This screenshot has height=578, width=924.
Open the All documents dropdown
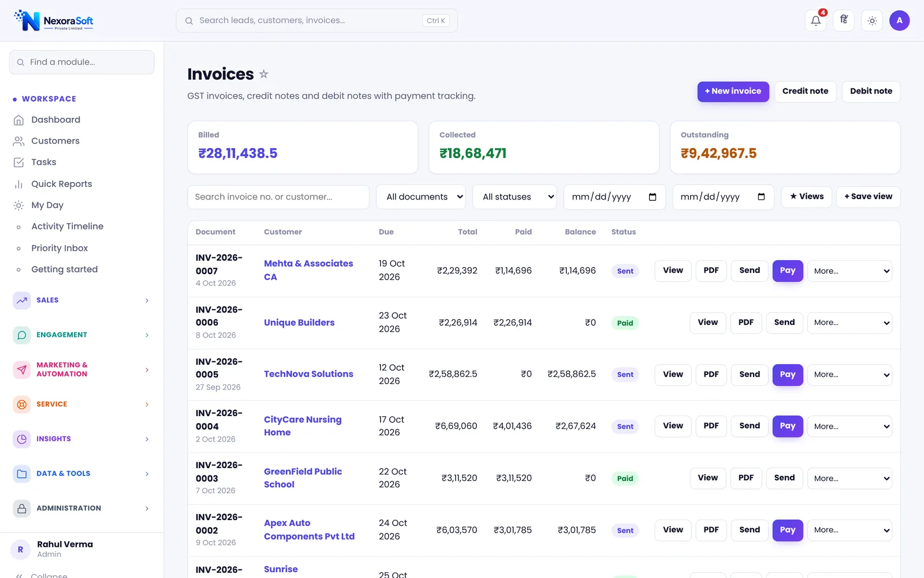421,197
